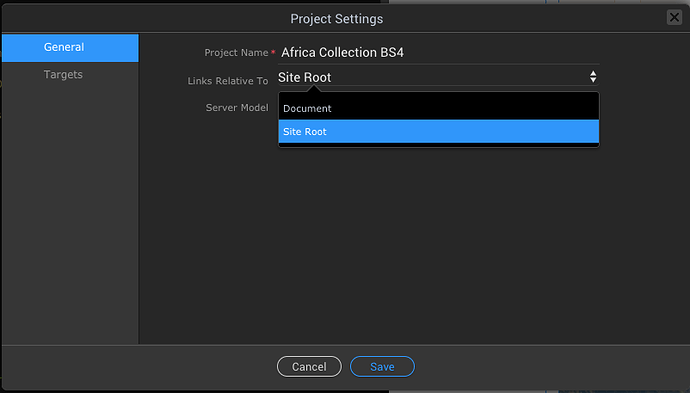Image resolution: width=690 pixels, height=393 pixels.
Task: Click the empty settings pane to dismiss list
Action: click(414, 246)
